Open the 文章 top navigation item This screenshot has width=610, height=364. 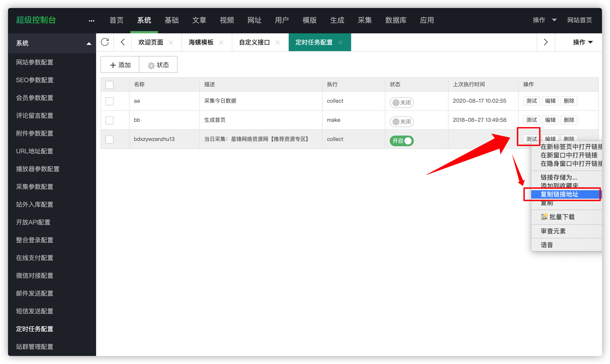pyautogui.click(x=199, y=20)
